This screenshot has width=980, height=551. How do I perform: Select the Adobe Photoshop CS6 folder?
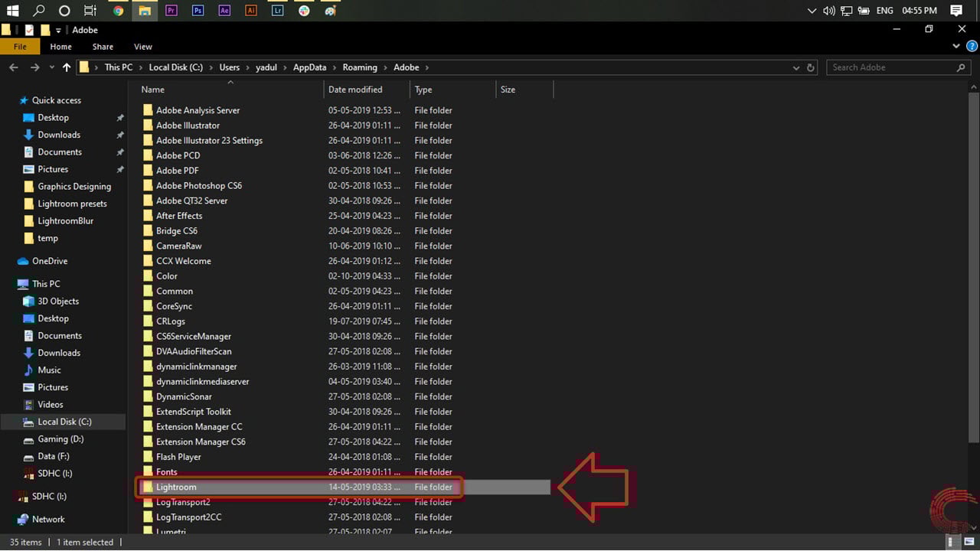(199, 186)
